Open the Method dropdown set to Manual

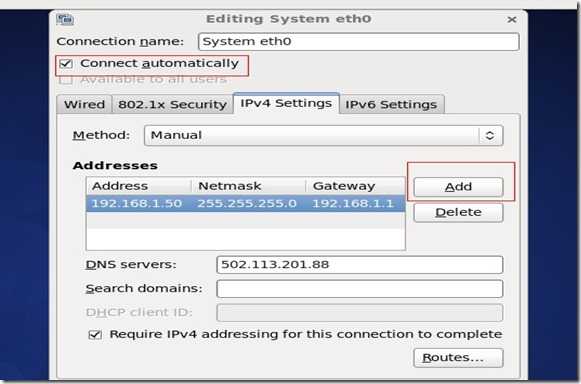(x=323, y=135)
